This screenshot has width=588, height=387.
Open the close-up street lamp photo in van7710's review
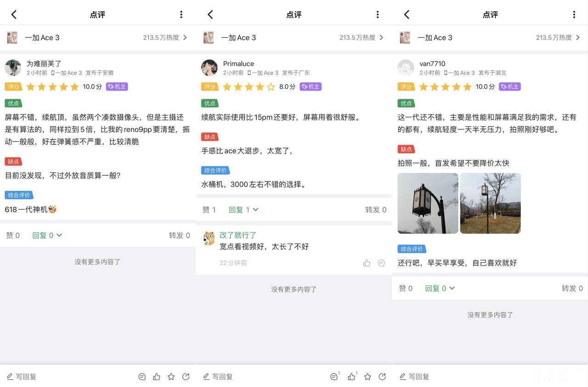click(x=428, y=203)
